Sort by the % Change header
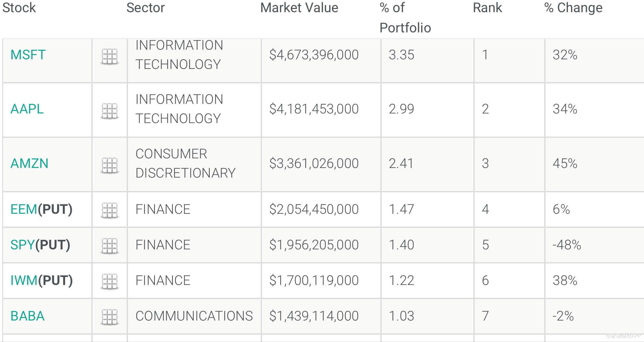Image resolution: width=644 pixels, height=342 pixels. pos(573,8)
